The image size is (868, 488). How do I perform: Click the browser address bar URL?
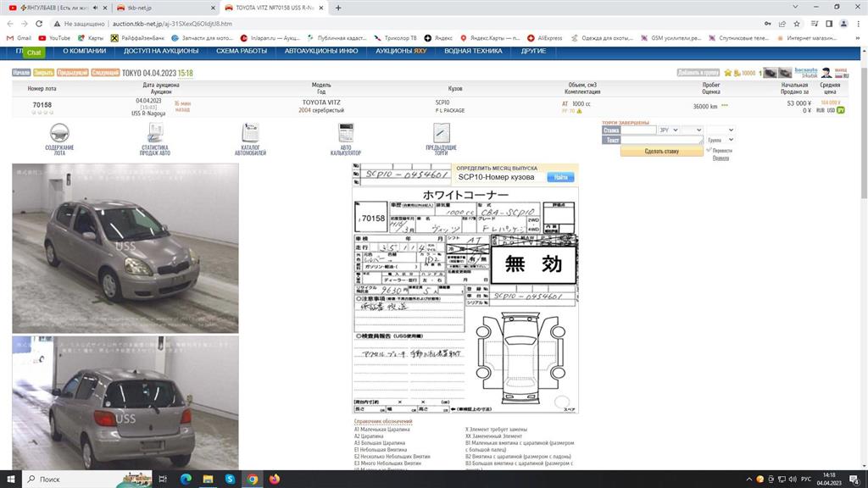172,24
